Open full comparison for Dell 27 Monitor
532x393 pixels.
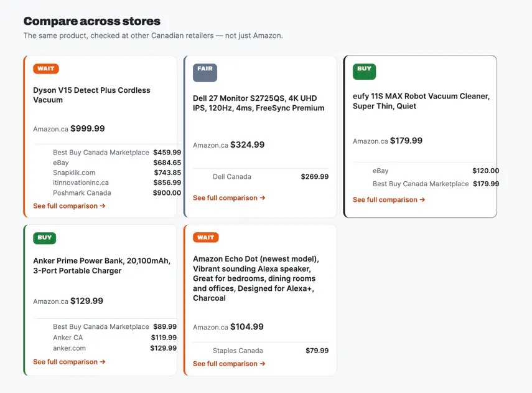point(229,197)
